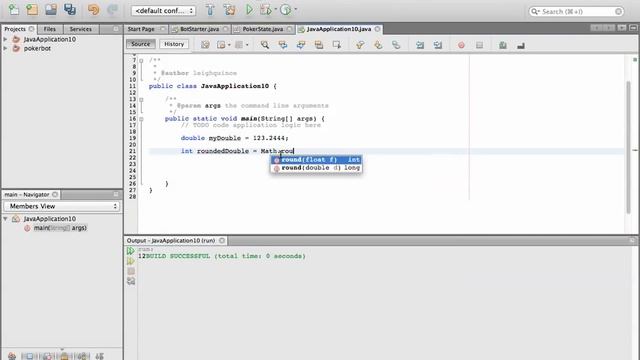Click the Last Edit toolbar icon
This screenshot has width=640, height=360.
(205, 45)
